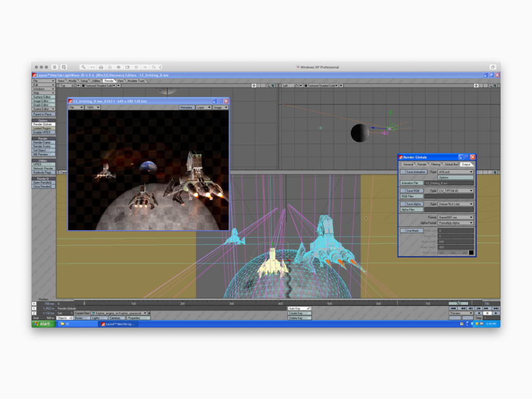The height and width of the screenshot is (399, 532).
Task: Click the Animation File name field 12_Orbiting_B.avi
Action: (449, 183)
